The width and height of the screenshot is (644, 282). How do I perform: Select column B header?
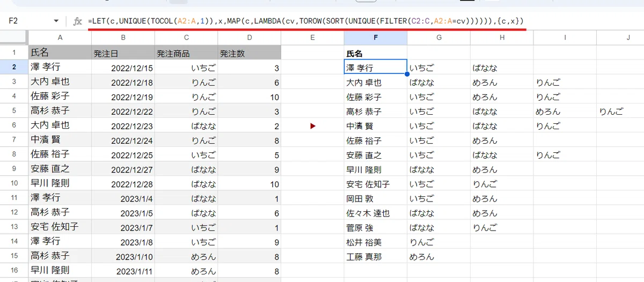[123, 38]
